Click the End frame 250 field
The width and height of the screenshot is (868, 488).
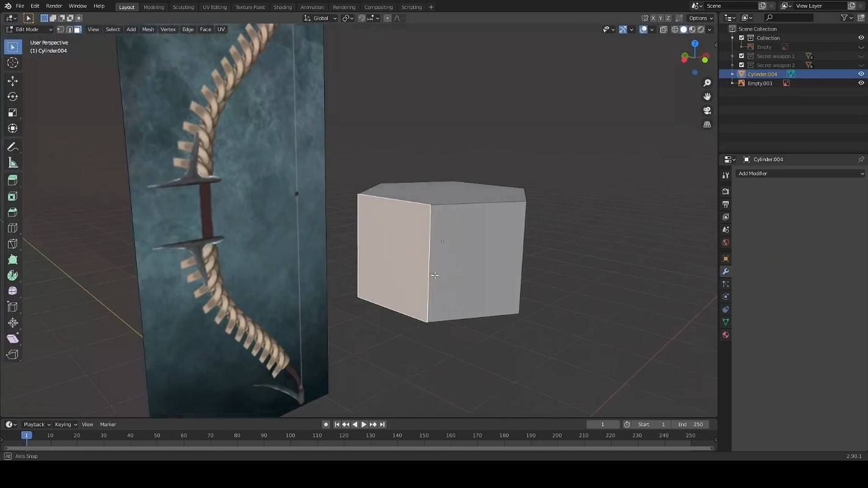(690, 424)
